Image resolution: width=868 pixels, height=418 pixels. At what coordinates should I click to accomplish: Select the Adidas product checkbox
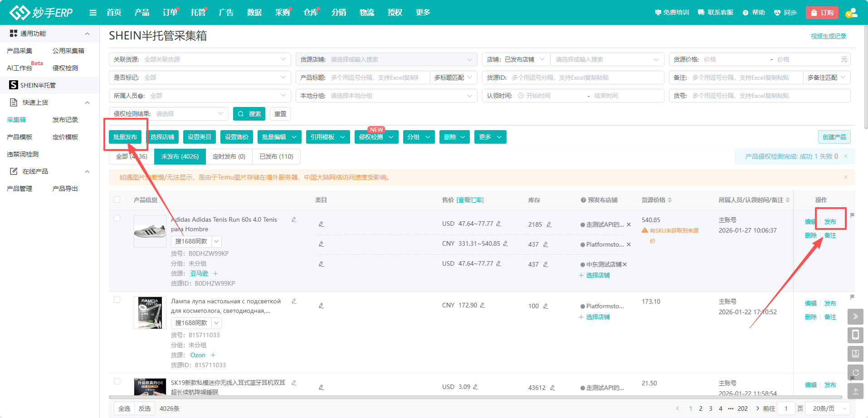pyautogui.click(x=117, y=218)
